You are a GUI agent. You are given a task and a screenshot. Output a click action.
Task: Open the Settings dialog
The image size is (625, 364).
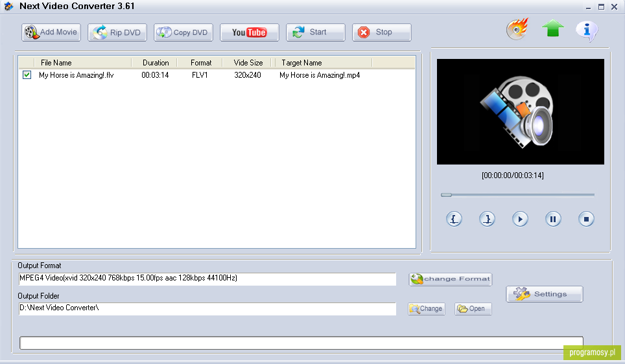point(545,294)
